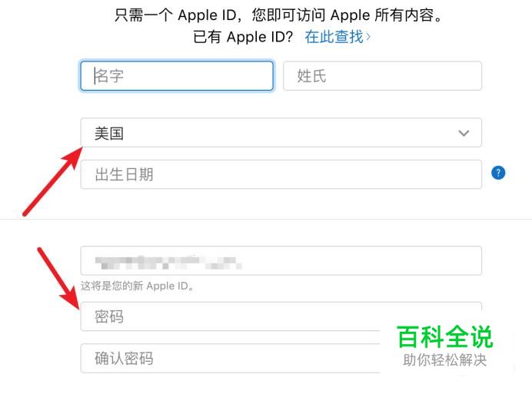The height and width of the screenshot is (394, 532).
Task: Click into the 姓氏 last name field
Action: 382,76
